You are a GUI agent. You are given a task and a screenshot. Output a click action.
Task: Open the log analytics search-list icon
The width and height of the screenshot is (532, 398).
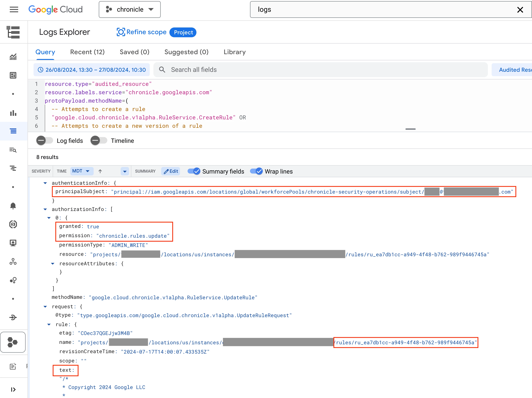click(13, 150)
